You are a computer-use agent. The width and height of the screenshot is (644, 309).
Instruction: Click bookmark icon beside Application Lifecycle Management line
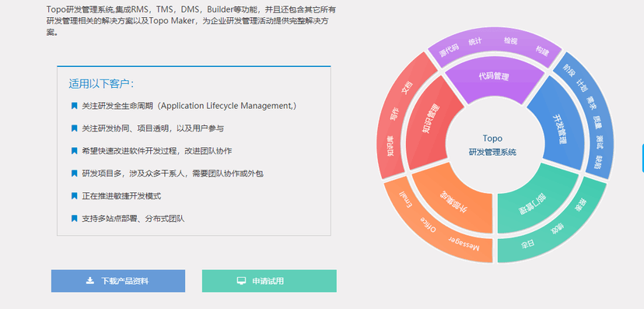pos(75,106)
